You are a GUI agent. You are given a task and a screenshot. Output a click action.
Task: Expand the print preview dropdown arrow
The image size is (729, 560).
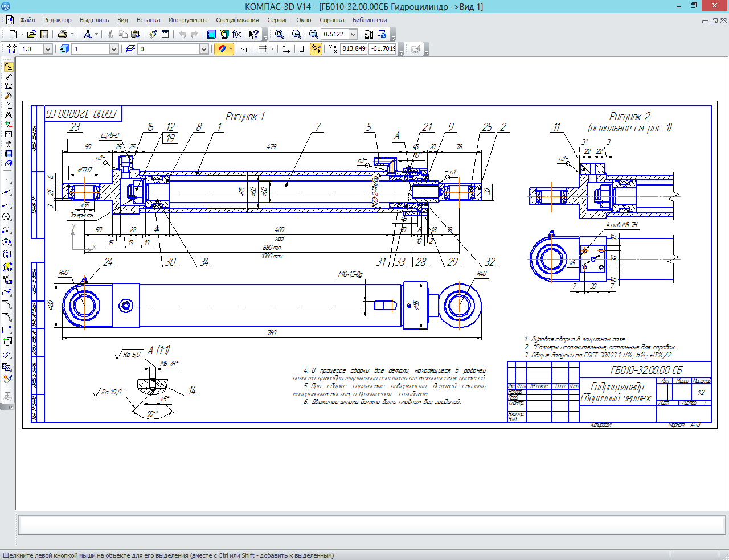pyautogui.click(x=96, y=34)
